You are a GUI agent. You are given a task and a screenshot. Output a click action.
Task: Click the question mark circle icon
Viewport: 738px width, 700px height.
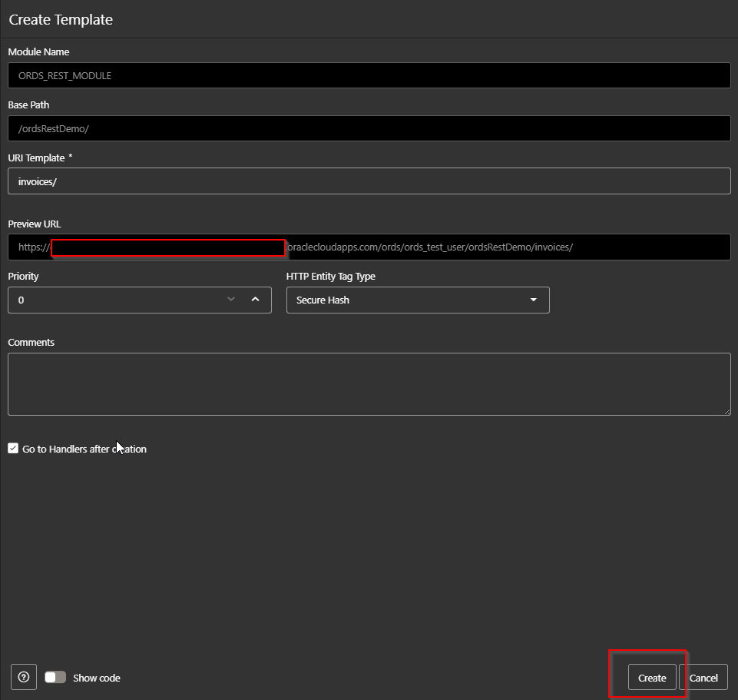(23, 677)
